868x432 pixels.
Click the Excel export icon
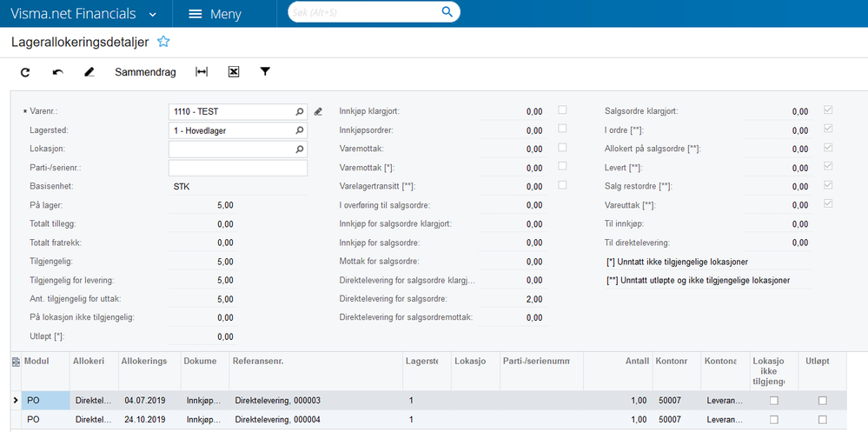[x=234, y=72]
